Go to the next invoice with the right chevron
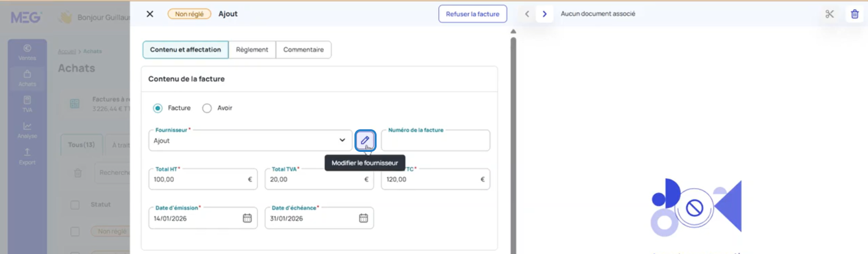Screen dimensions: 868x254 click(x=544, y=14)
